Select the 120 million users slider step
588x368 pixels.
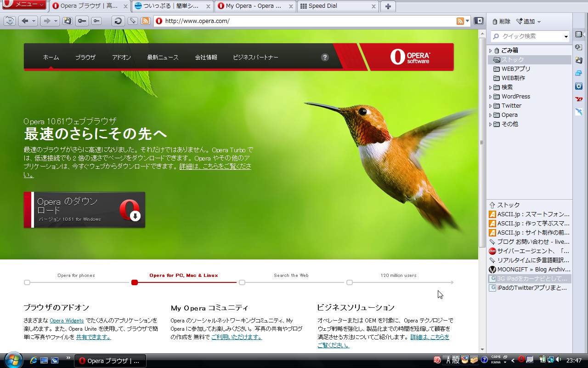(x=398, y=276)
